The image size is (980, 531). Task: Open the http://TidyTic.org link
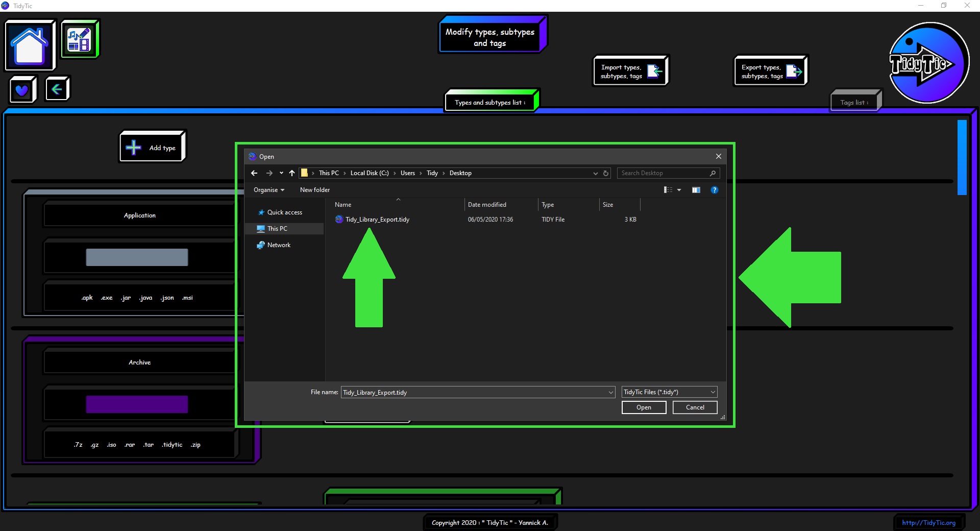click(x=928, y=522)
